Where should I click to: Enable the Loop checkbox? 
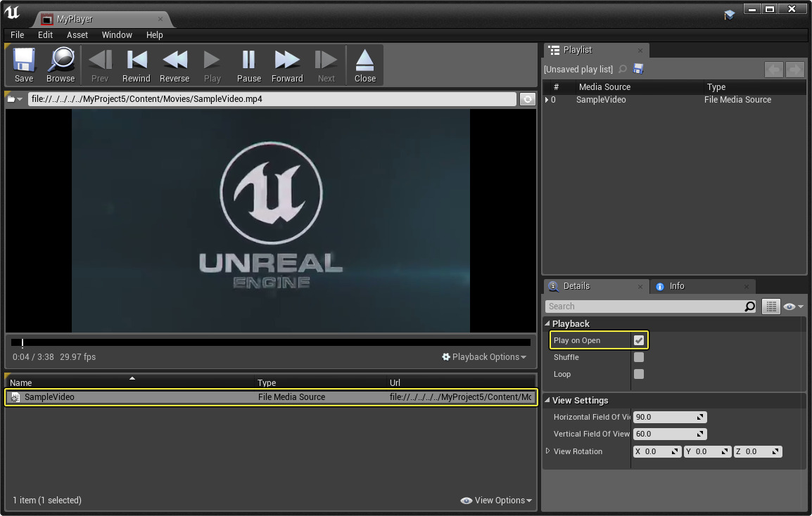[x=638, y=374]
